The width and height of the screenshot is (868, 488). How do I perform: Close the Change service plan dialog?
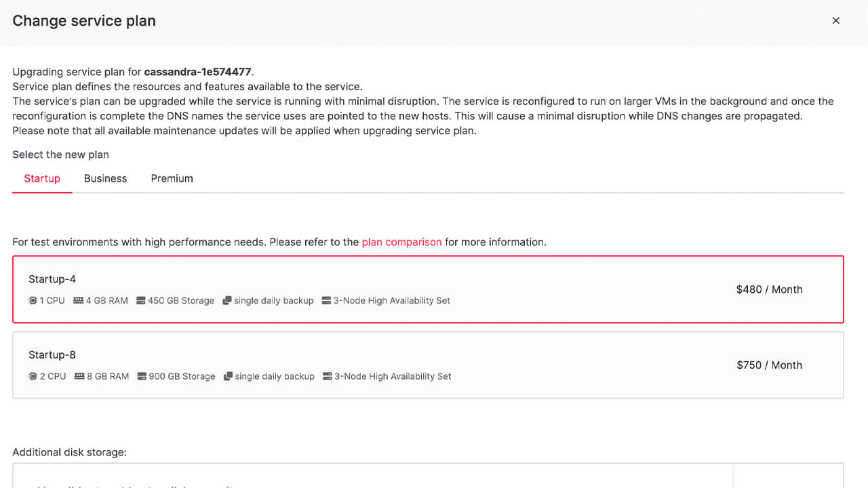click(x=835, y=20)
